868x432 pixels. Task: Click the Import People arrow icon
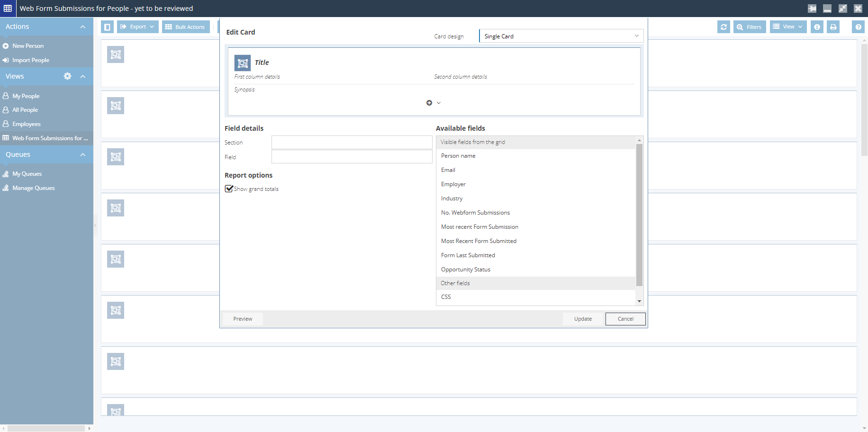pos(6,60)
